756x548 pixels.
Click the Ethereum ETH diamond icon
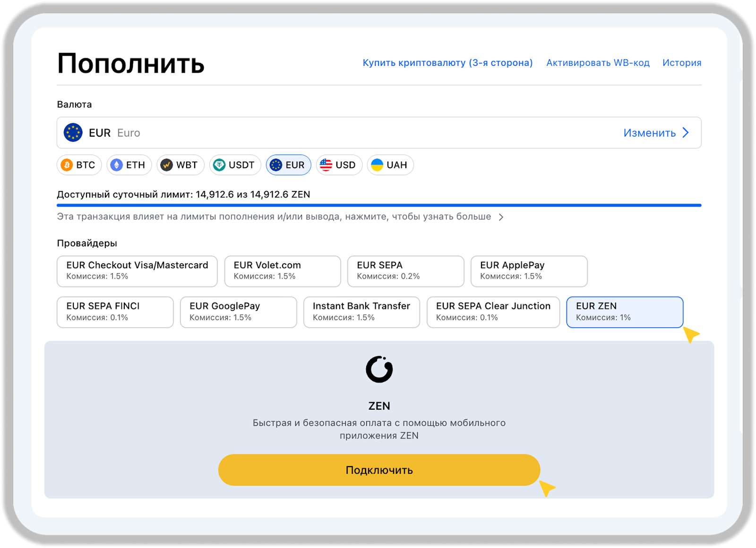point(116,165)
